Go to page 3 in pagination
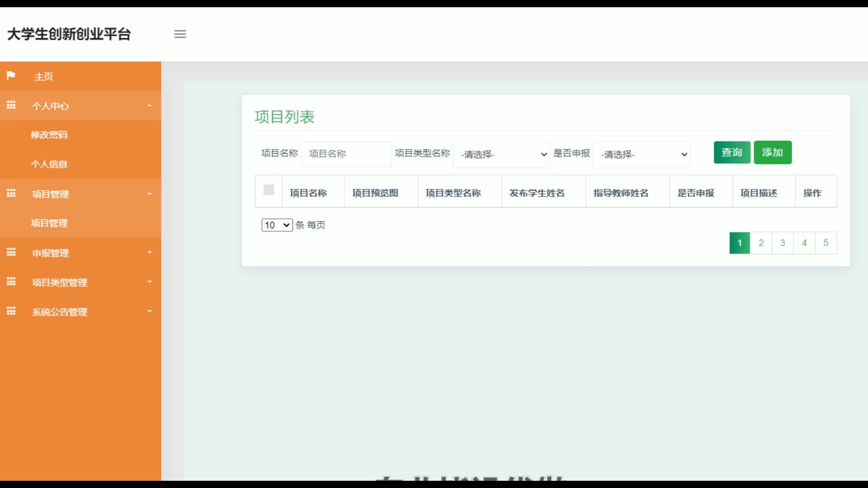 [783, 243]
